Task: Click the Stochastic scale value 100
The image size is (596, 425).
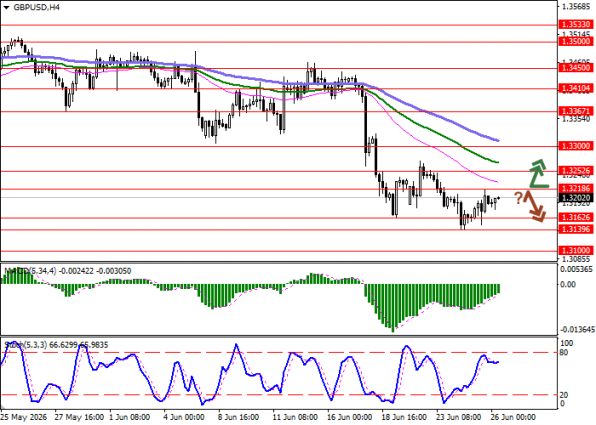Action: (567, 344)
